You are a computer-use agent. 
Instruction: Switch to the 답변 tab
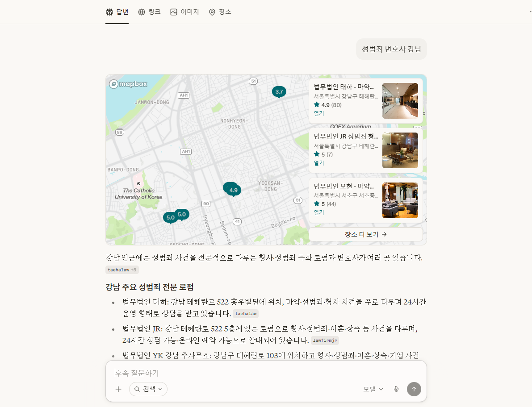pos(117,12)
